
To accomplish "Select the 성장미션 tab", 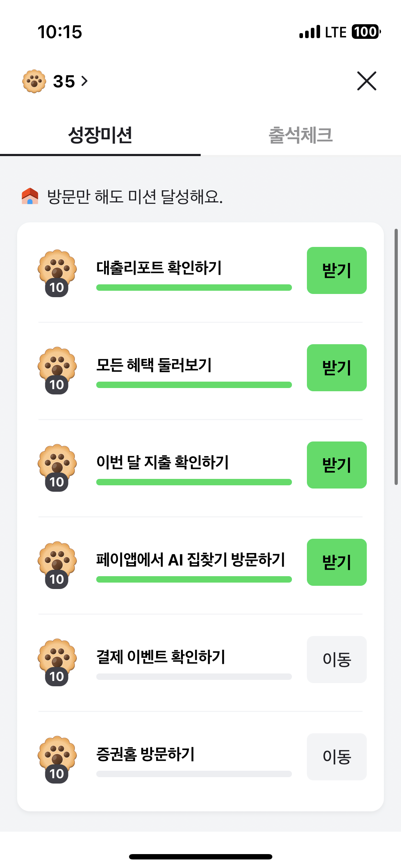I will (100, 135).
